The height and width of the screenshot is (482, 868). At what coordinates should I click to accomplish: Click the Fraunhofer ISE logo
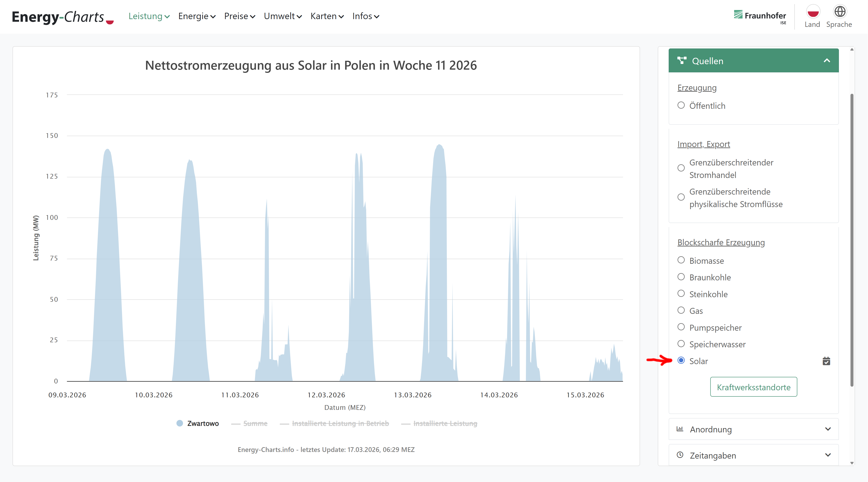[x=760, y=16]
